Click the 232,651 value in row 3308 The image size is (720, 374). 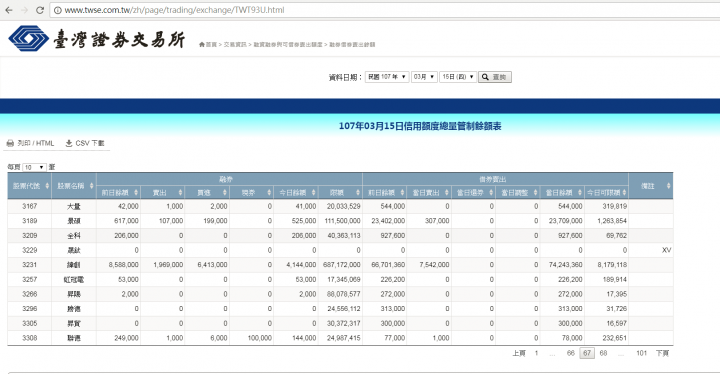tap(615, 338)
